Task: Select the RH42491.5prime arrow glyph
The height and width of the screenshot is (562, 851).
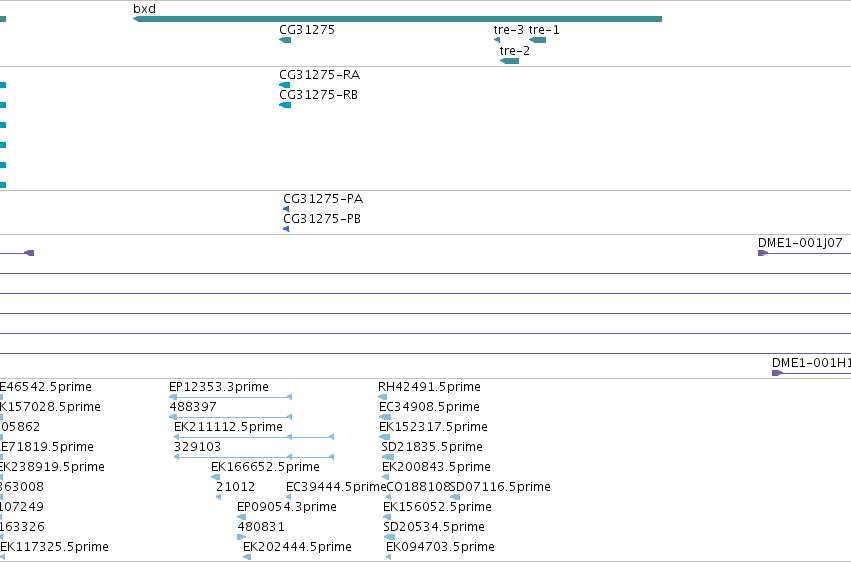Action: pos(383,397)
